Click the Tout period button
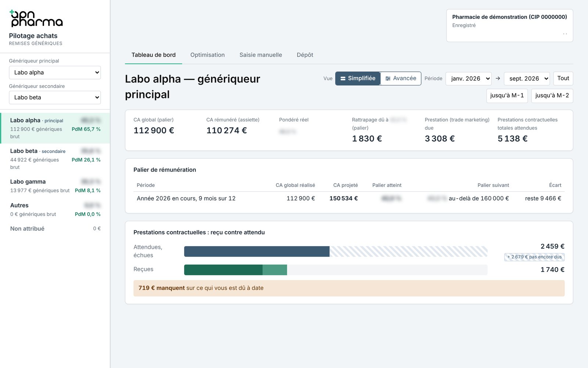The image size is (588, 368). 563,78
